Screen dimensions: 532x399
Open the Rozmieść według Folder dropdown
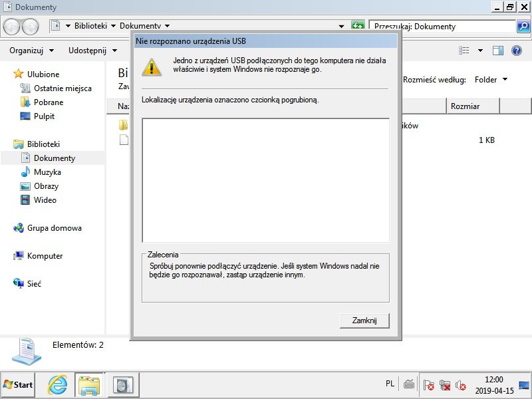pyautogui.click(x=491, y=80)
